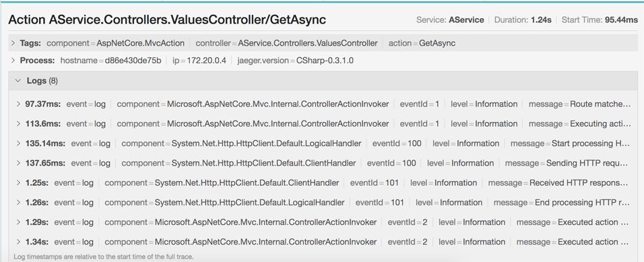Viewport: 644px width, 262px height.
Task: Click eventId=101 in the 1.25s row
Action: click(x=374, y=183)
